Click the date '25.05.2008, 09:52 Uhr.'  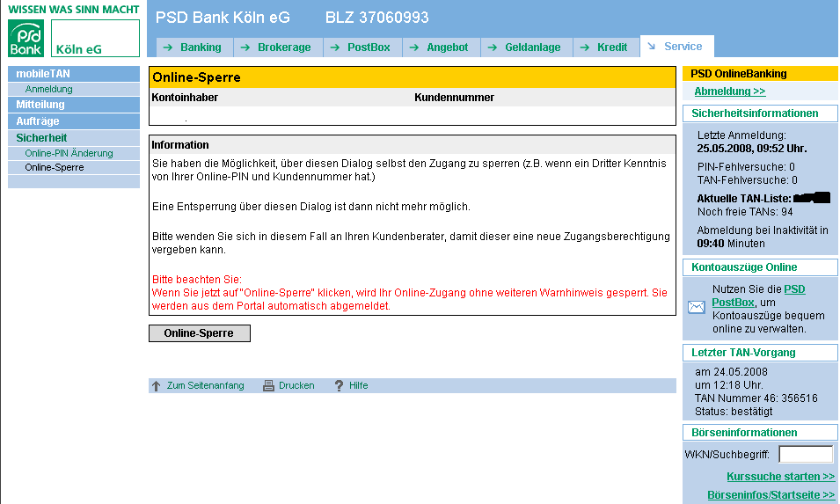[752, 149]
